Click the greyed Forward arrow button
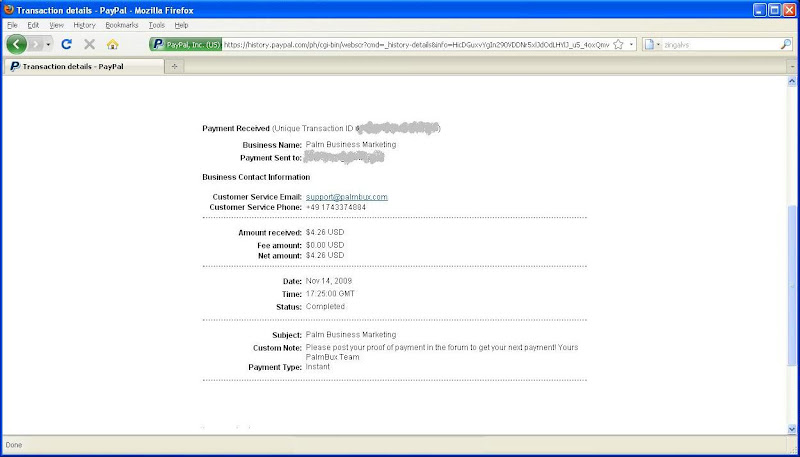 pyautogui.click(x=35, y=44)
